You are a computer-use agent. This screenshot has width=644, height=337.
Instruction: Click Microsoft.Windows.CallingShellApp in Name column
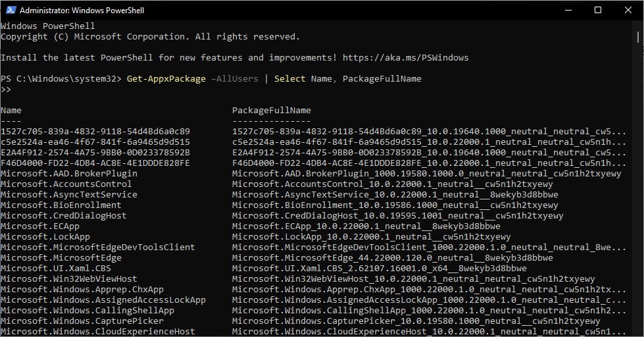[x=87, y=310]
